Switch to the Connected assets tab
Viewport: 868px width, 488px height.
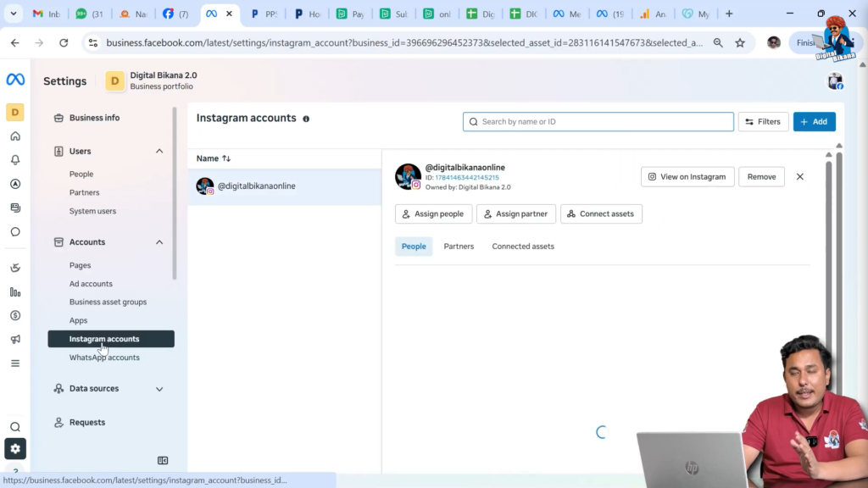point(522,246)
